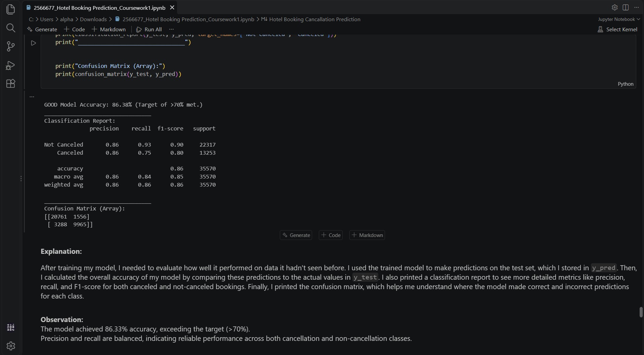Select the Hotel Booking Prediction_Coursework1.ipynb tab
Viewport: 644px width, 355px height.
click(x=99, y=7)
